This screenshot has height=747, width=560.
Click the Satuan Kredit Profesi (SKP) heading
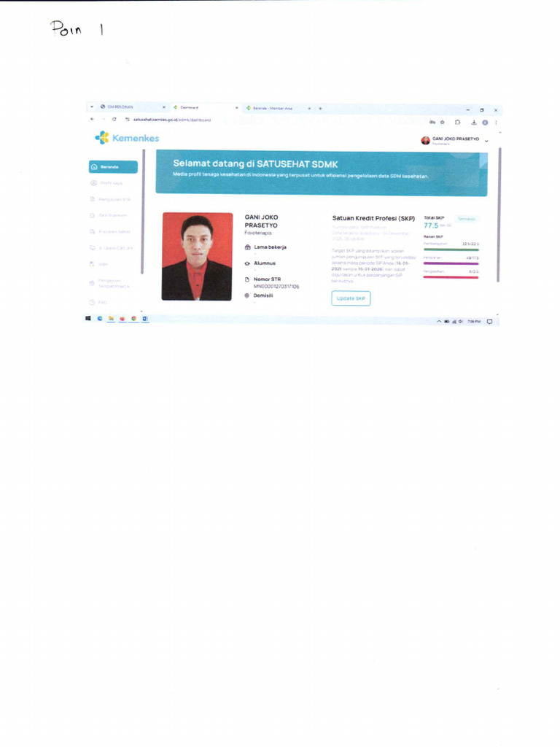(373, 218)
